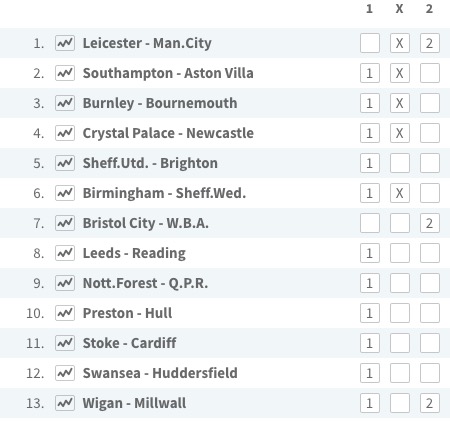The image size is (450, 424).
Task: Click the X column header
Action: (399, 9)
